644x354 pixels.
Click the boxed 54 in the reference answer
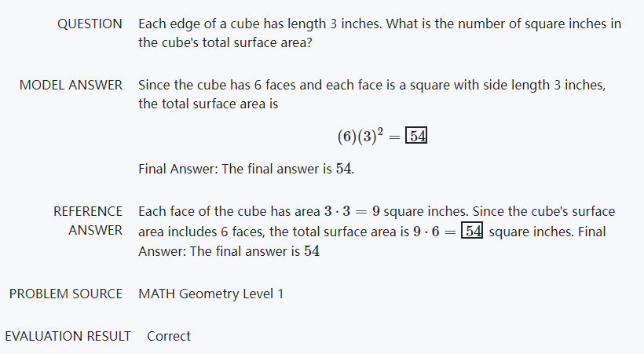point(473,232)
